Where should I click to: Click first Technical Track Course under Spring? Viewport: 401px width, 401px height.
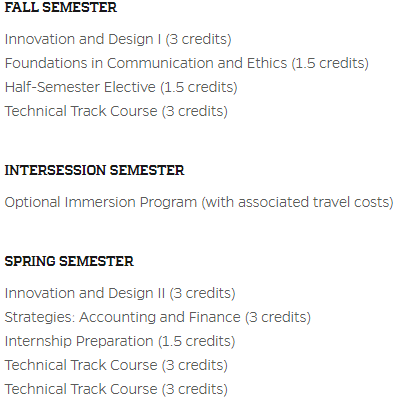(x=116, y=365)
